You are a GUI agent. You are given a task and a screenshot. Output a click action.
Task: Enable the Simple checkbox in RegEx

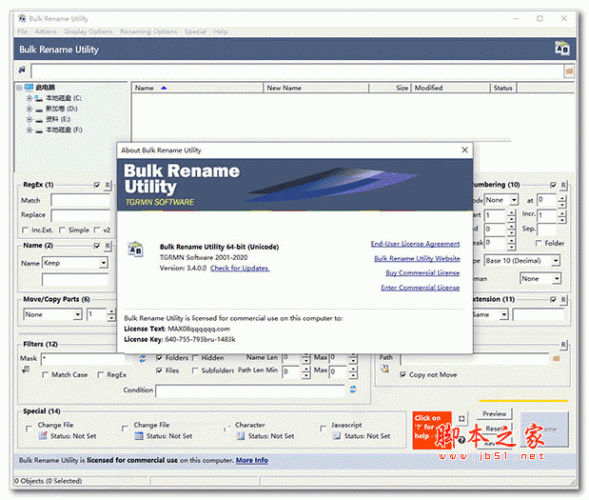(62, 230)
